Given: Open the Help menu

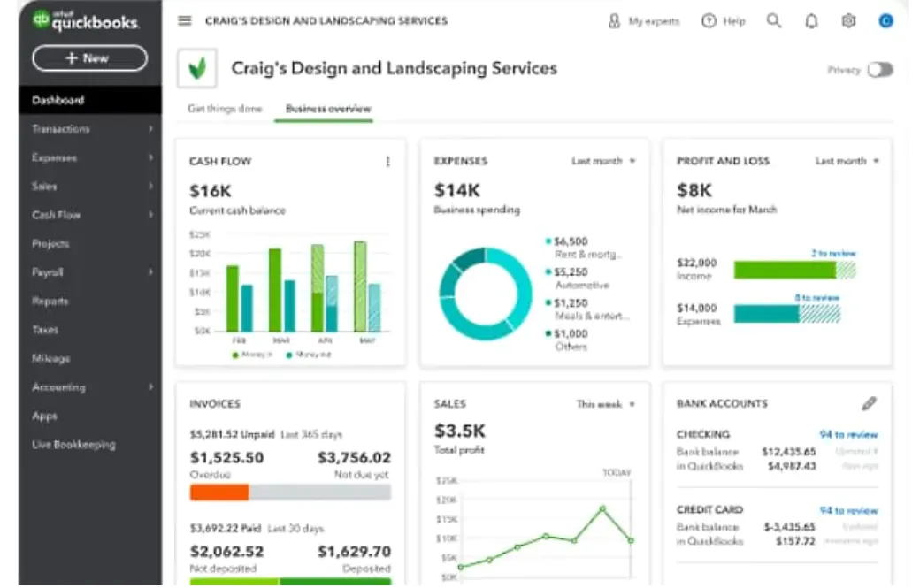Looking at the screenshot, I should [x=724, y=21].
